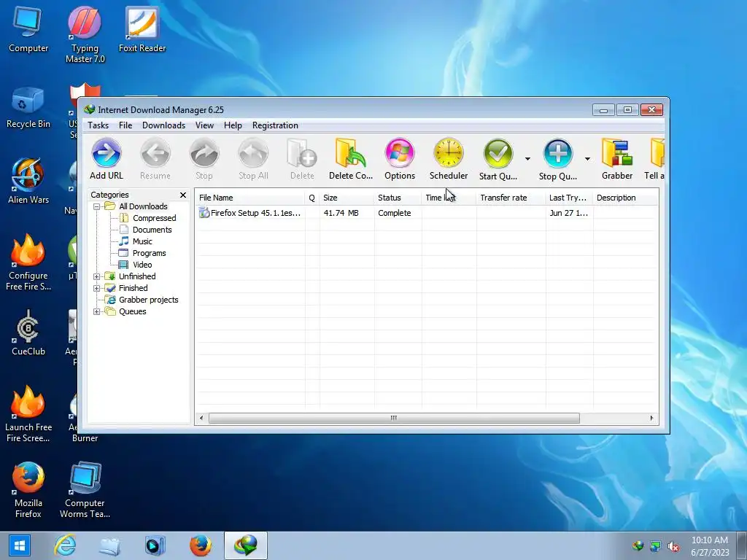The image size is (747, 560).
Task: Click the Alien Wars desktop icon
Action: point(28,181)
